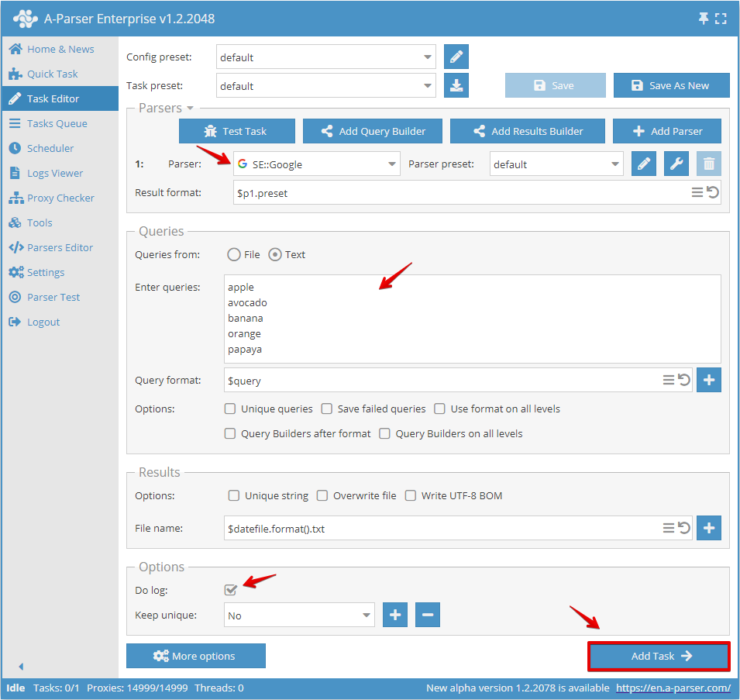Download the Task preset
740x700 pixels.
456,85
